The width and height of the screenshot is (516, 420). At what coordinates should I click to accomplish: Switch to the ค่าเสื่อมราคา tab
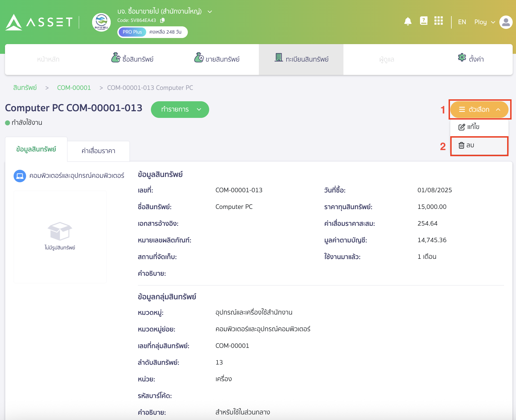click(x=98, y=151)
